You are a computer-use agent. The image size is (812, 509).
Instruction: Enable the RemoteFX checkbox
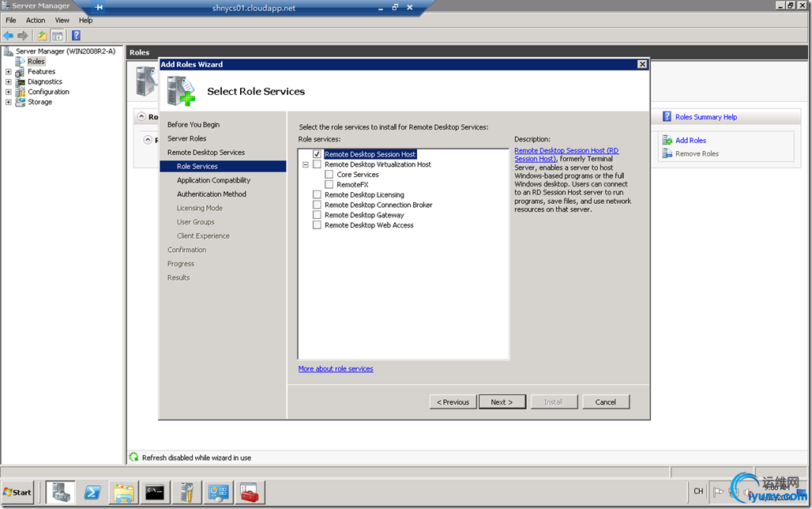pos(329,184)
